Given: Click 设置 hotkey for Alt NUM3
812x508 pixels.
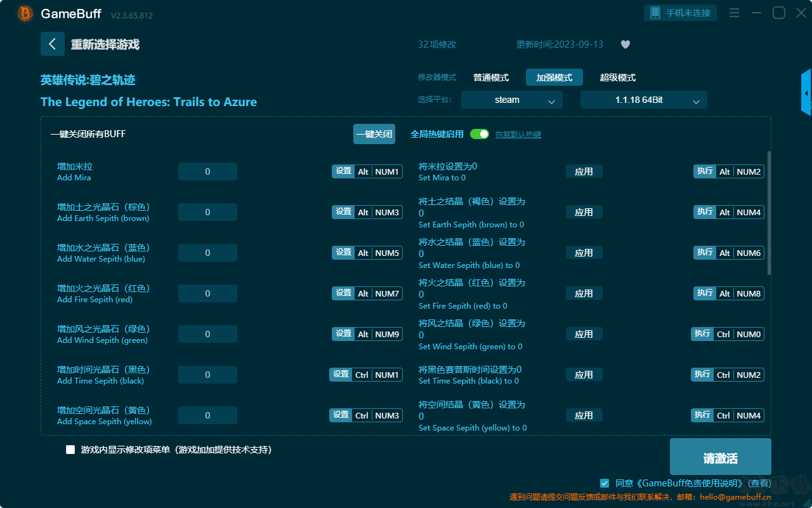Looking at the screenshot, I should pyautogui.click(x=343, y=212).
